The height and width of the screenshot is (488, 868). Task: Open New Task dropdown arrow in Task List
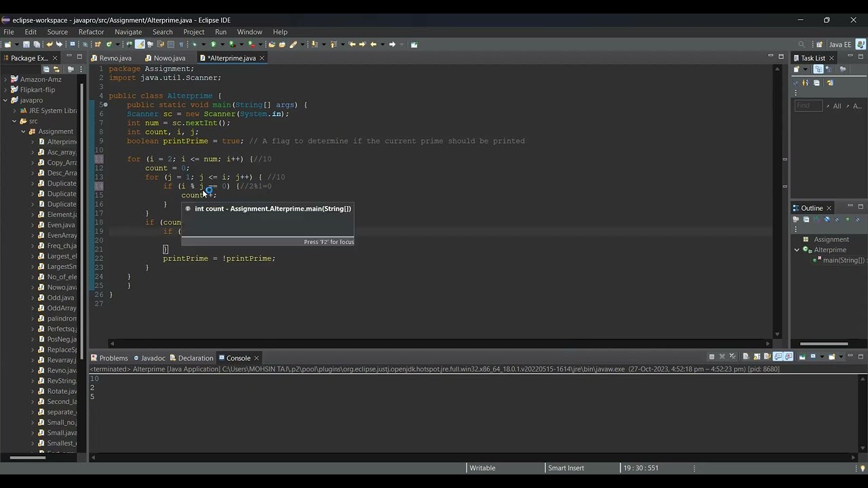click(x=805, y=69)
